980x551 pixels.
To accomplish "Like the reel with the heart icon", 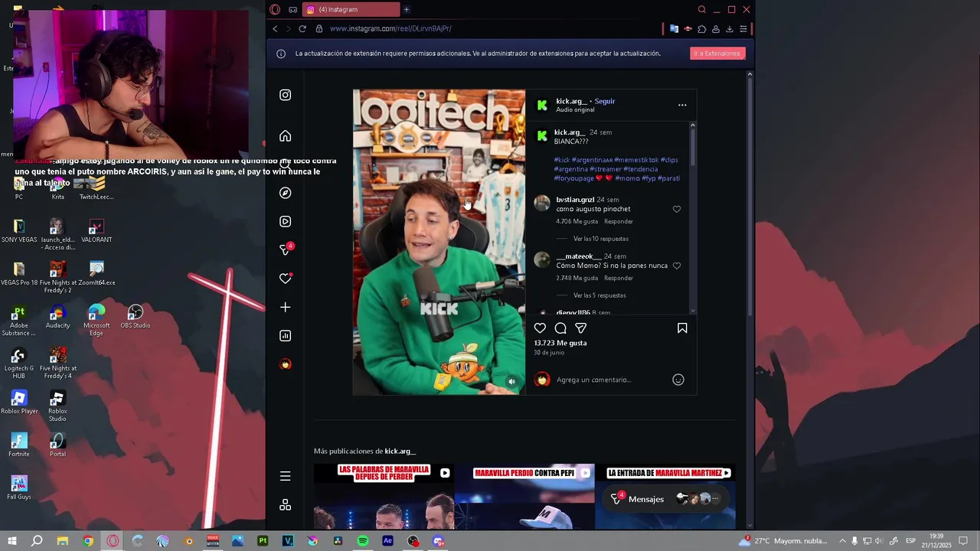I will pyautogui.click(x=540, y=328).
